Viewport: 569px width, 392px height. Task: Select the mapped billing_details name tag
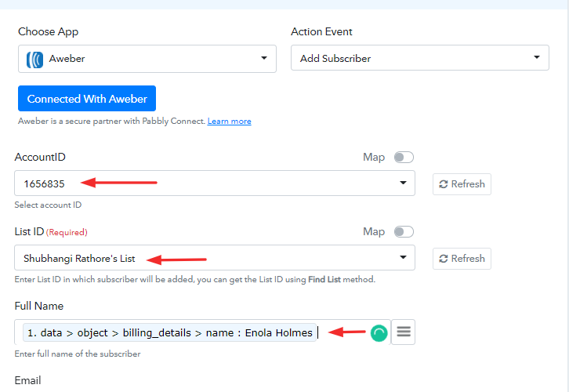[169, 332]
